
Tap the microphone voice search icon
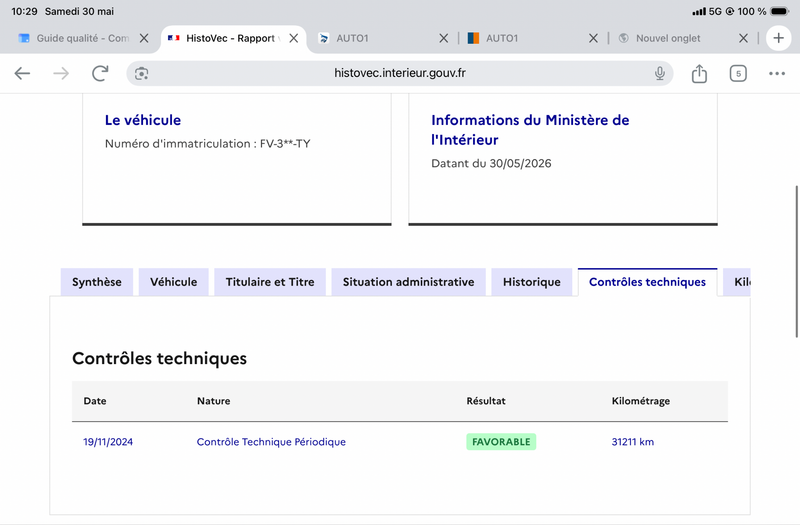click(x=660, y=73)
